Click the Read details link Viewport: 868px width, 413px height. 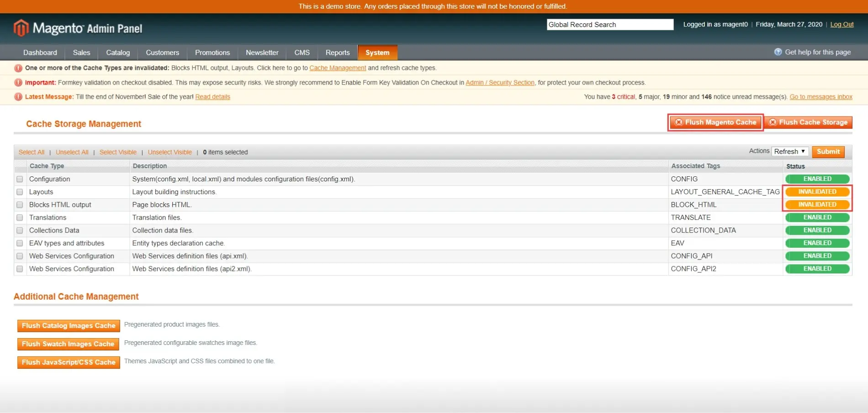[x=212, y=97]
